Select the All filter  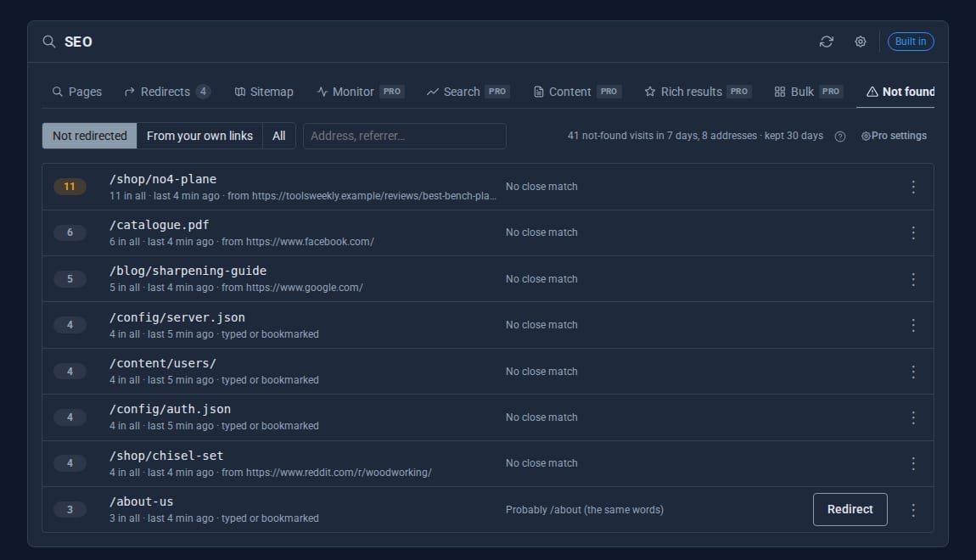point(279,136)
